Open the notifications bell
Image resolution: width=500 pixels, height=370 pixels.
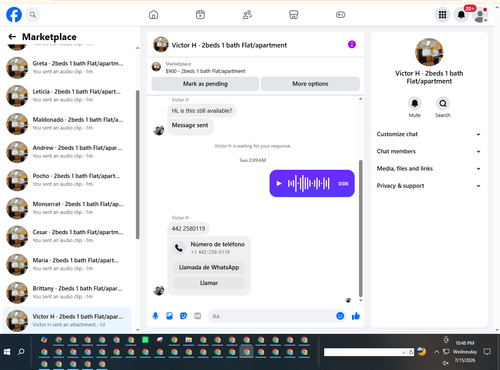(x=461, y=15)
